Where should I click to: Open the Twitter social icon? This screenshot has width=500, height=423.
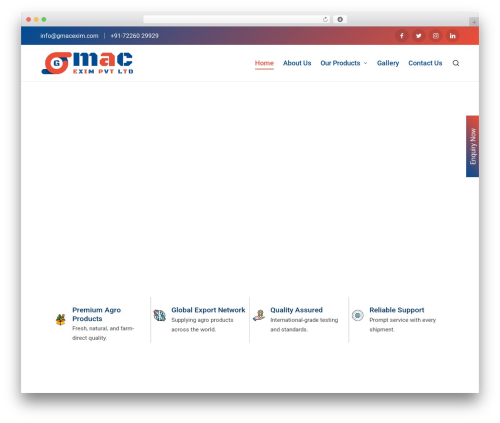[x=419, y=36]
